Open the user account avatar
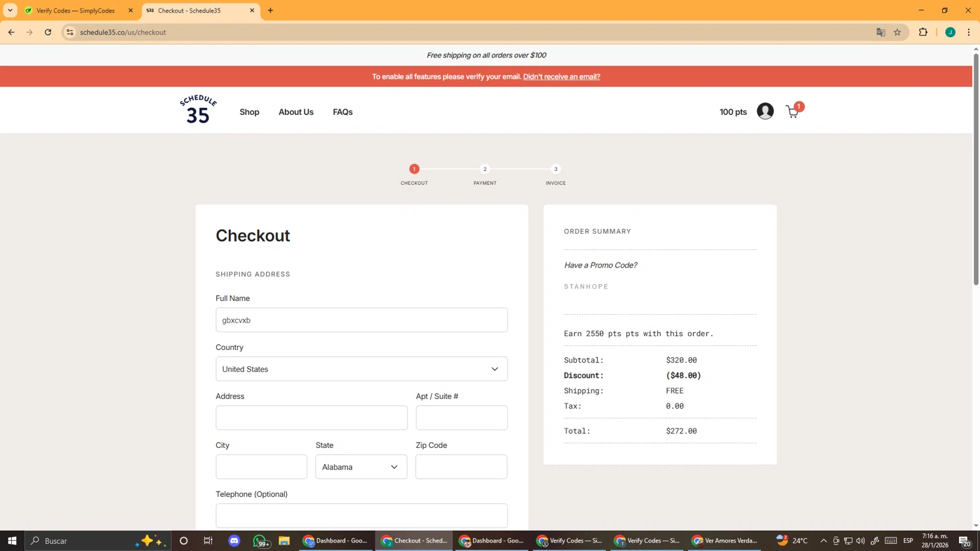The width and height of the screenshot is (980, 551). [765, 111]
